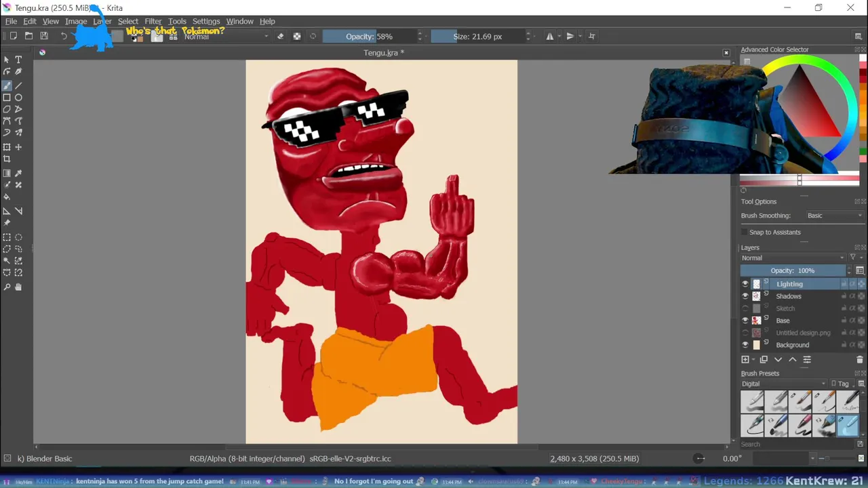
Task: Adjust layer Opacity 100% slider
Action: (793, 270)
